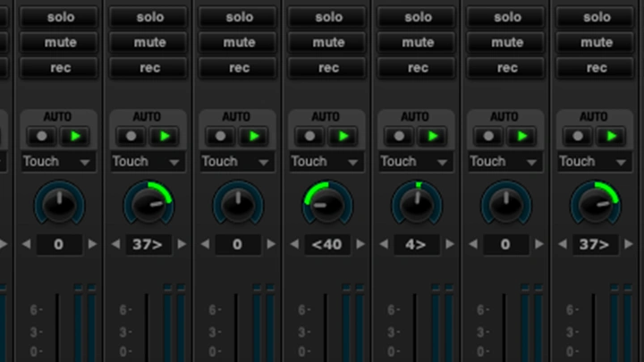Image resolution: width=644 pixels, height=362 pixels.
Task: Click left pan arrow on the leftmost full strip
Action: coord(26,245)
